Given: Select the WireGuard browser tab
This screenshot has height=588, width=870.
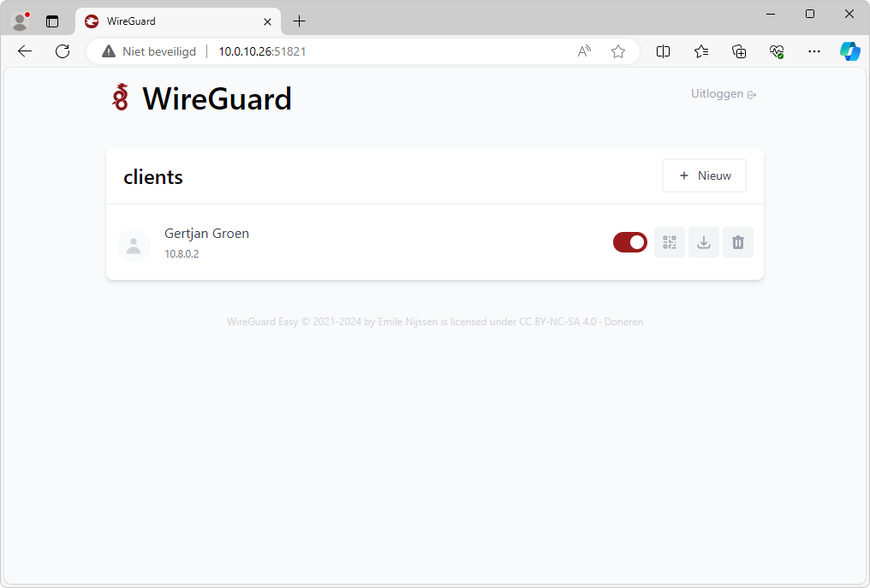Looking at the screenshot, I should click(x=171, y=21).
